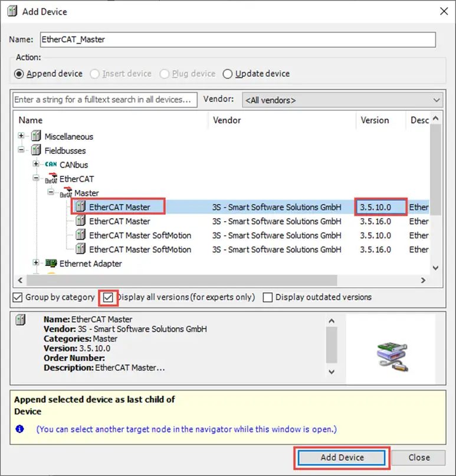
Task: Click icon of EtherCAT Master SoftMotion 3.5.16.0
Action: pyautogui.click(x=80, y=249)
